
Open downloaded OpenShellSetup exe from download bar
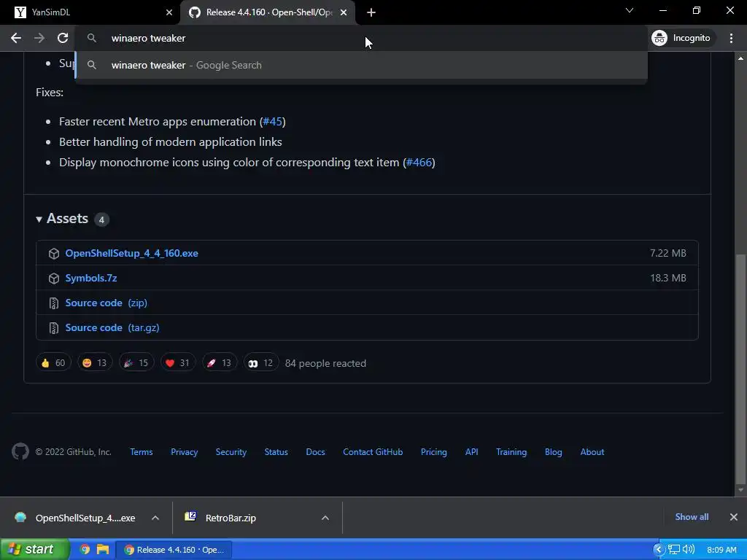(75, 518)
